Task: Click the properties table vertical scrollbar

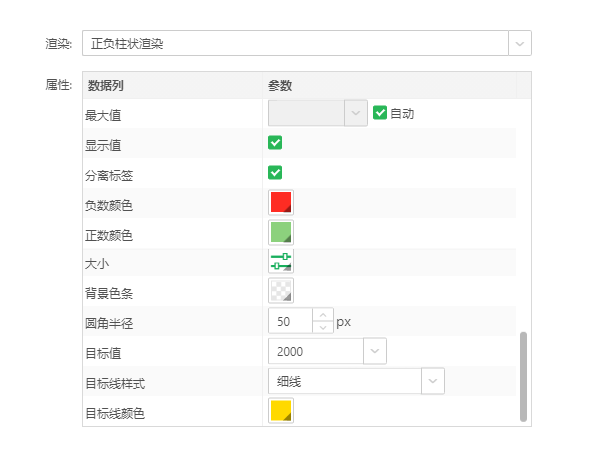Action: point(523,377)
